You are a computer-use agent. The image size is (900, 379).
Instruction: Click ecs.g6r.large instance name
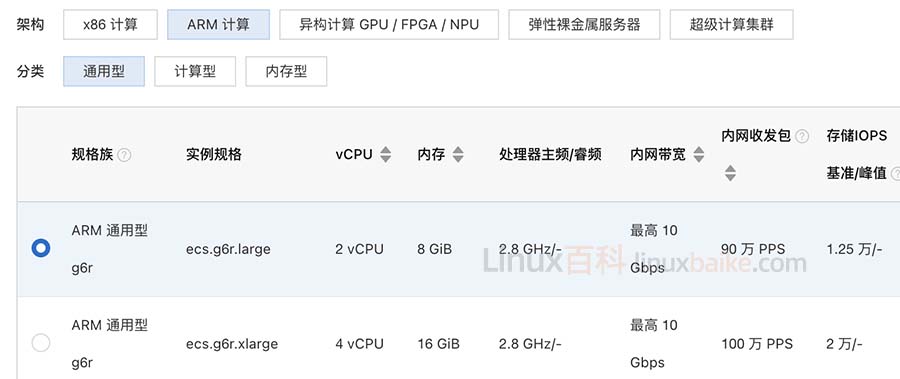coord(228,249)
